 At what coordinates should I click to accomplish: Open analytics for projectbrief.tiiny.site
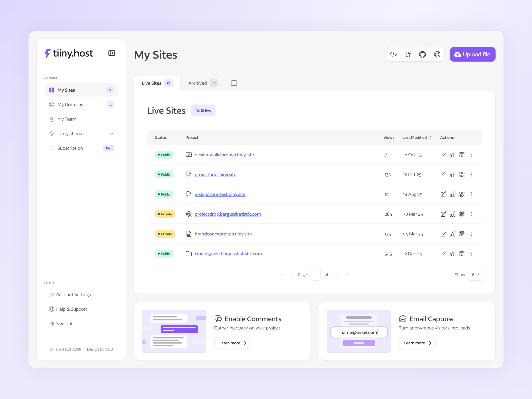pyautogui.click(x=453, y=174)
